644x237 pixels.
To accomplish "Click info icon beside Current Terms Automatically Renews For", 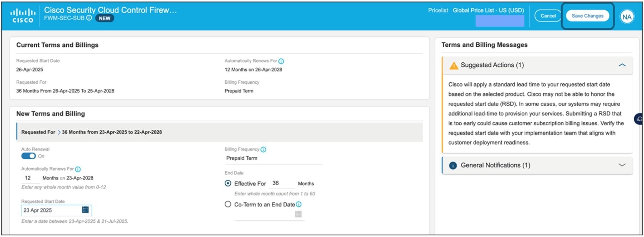I will point(281,61).
